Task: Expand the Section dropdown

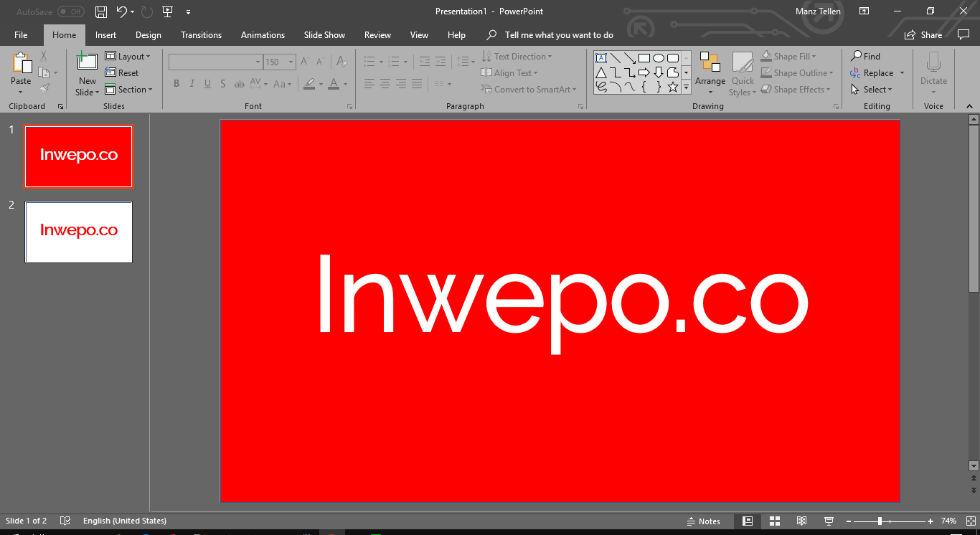Action: tap(129, 90)
